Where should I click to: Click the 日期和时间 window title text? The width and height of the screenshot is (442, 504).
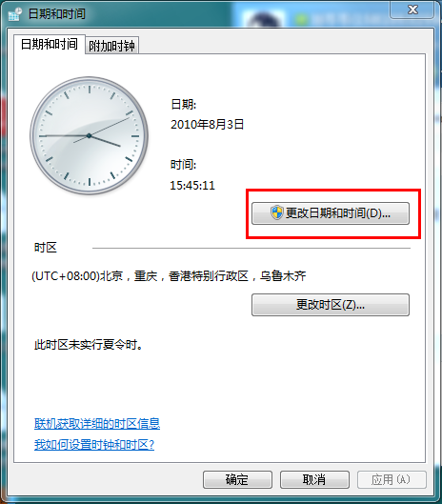(x=57, y=14)
